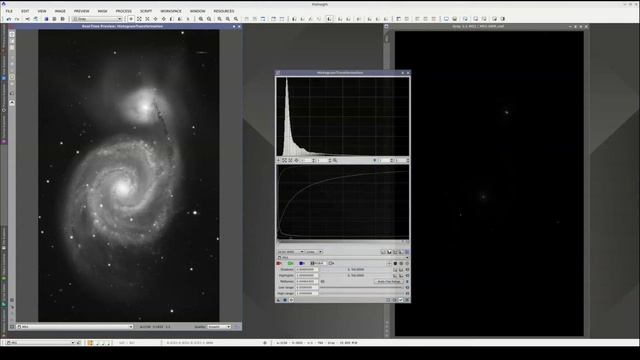This screenshot has width=640, height=360.
Task: Click the High range value field
Action: click(x=307, y=293)
